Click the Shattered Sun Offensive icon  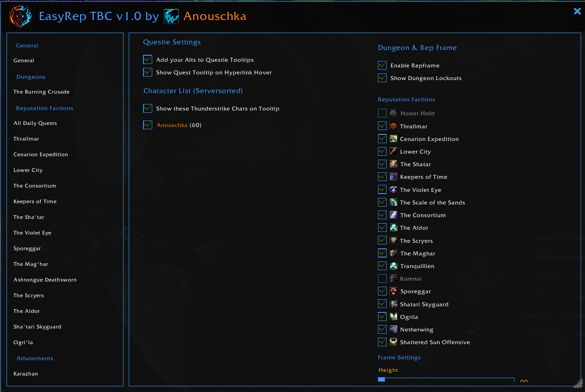tap(394, 342)
